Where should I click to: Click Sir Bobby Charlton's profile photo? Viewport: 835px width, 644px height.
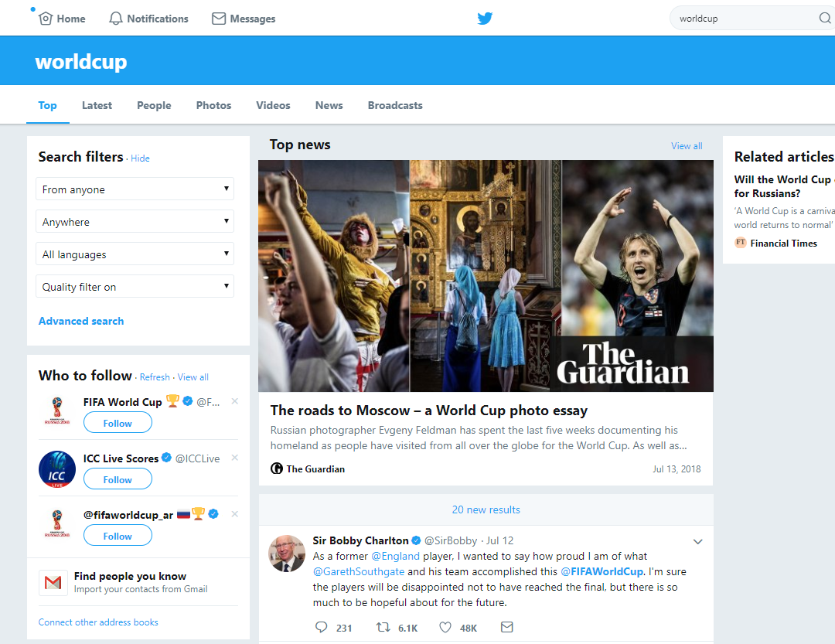coord(287,554)
